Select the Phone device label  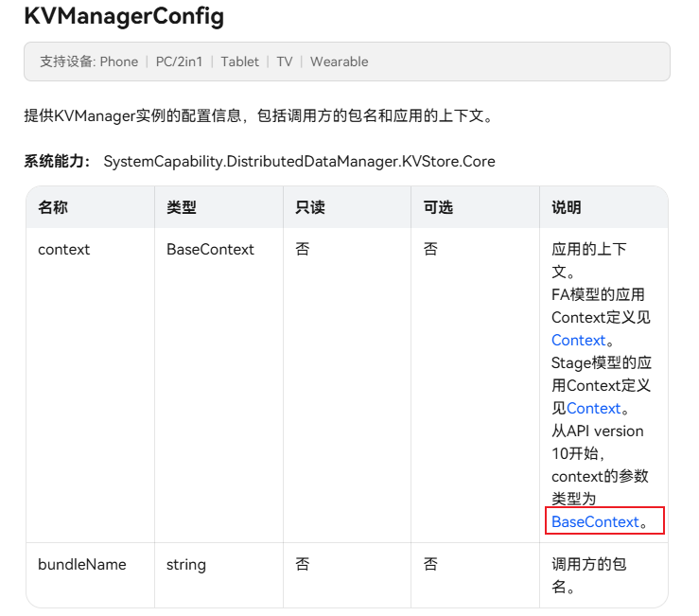tap(119, 62)
